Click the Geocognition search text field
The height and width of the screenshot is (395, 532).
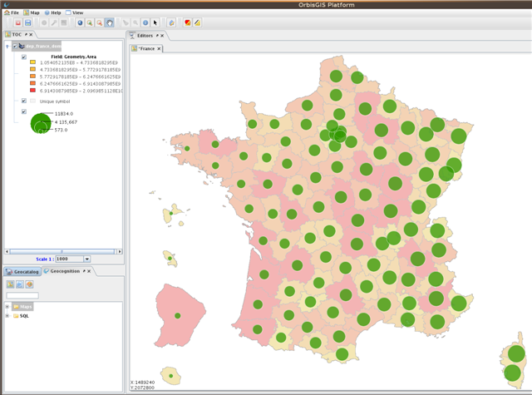tap(22, 295)
